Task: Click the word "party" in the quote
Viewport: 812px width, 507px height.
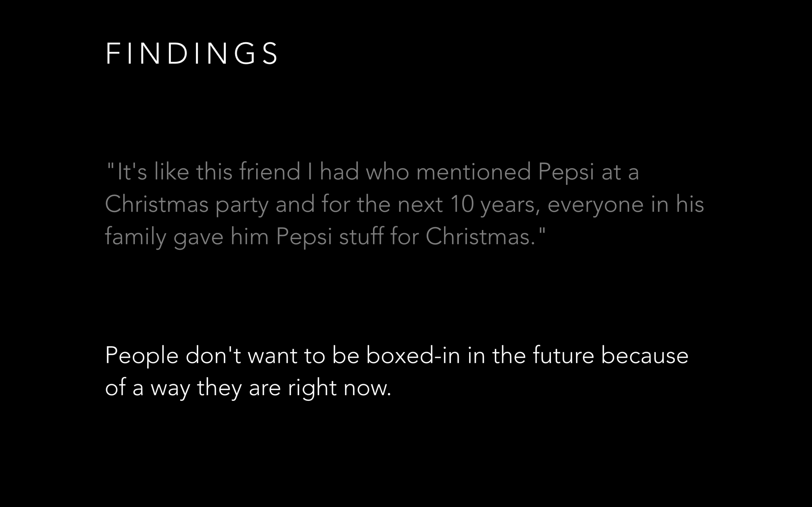Action: click(242, 205)
